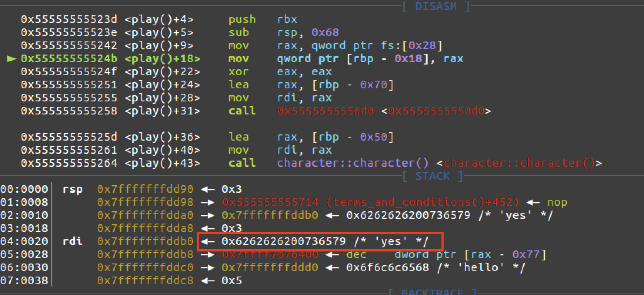The width and height of the screenshot is (644, 295).
Task: Click stack offset 06:0030
Action: (24, 267)
